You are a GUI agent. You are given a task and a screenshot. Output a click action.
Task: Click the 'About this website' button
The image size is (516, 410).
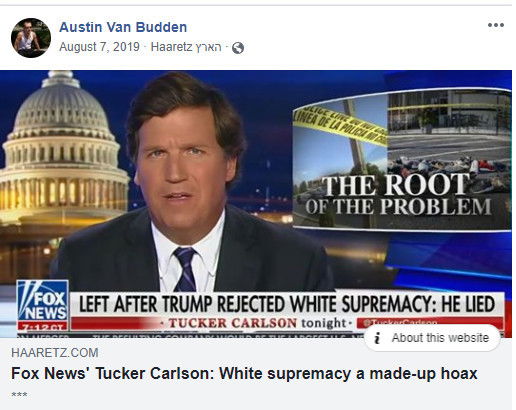(432, 338)
